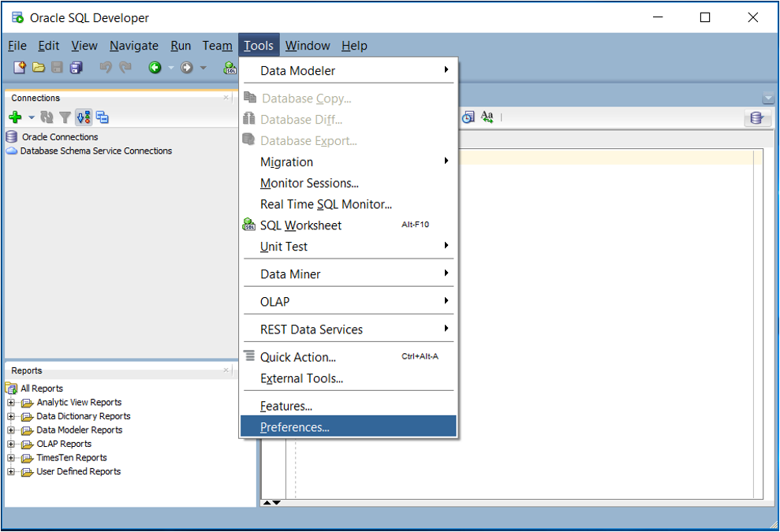
Task: Toggle sorted connection display in Connections panel
Action: coord(84,117)
